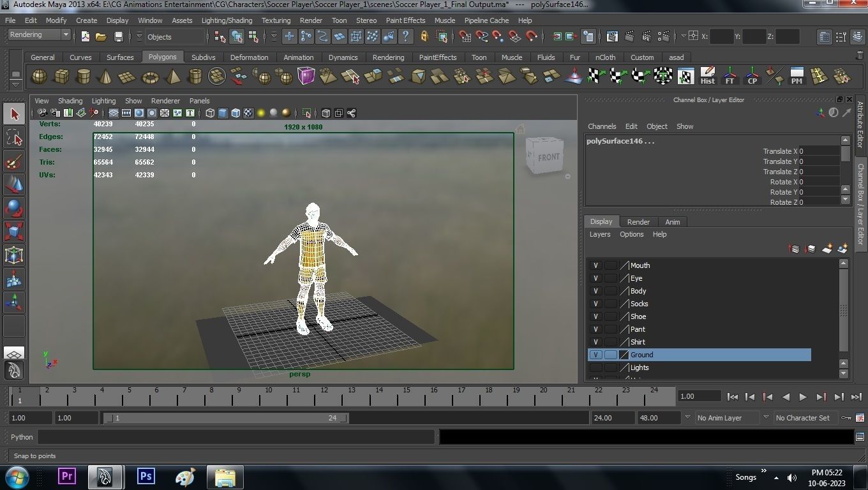Enable snap to points magnet icon
Image resolution: width=868 pixels, height=490 pixels.
point(498,36)
